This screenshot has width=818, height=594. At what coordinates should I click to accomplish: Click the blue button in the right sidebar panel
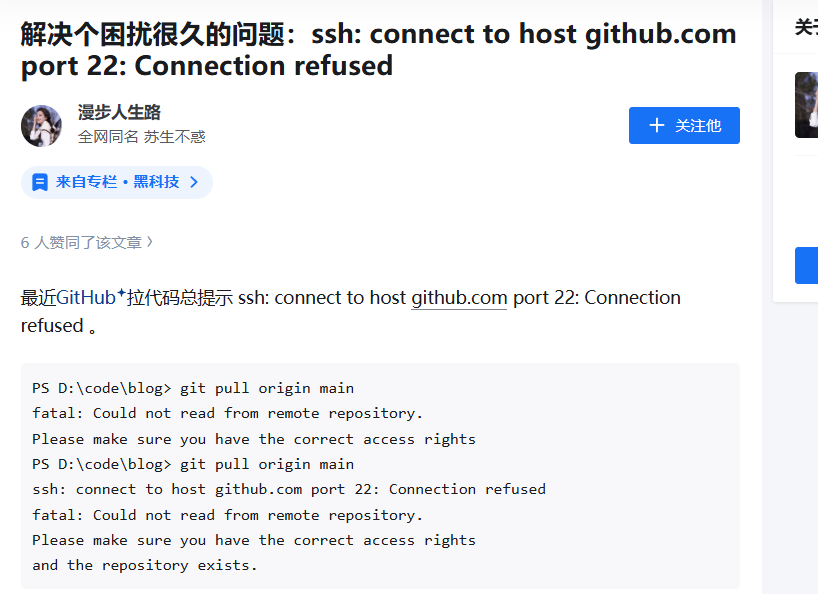click(807, 265)
